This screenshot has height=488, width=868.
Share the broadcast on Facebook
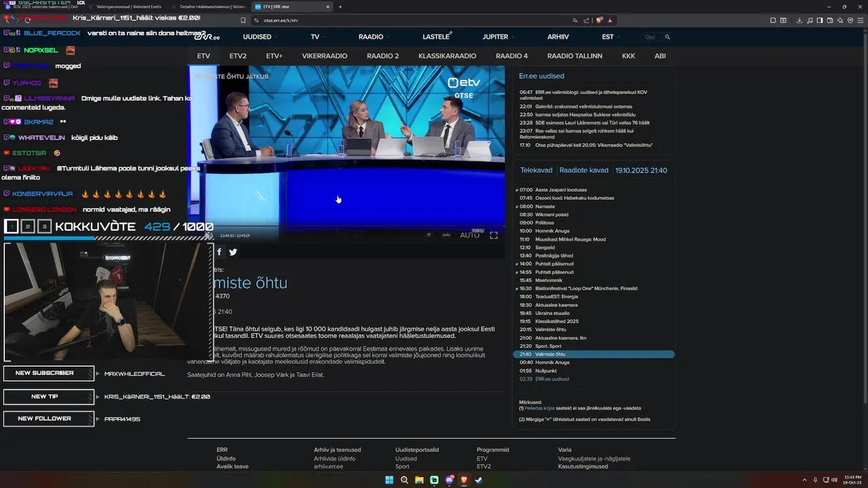(x=219, y=252)
